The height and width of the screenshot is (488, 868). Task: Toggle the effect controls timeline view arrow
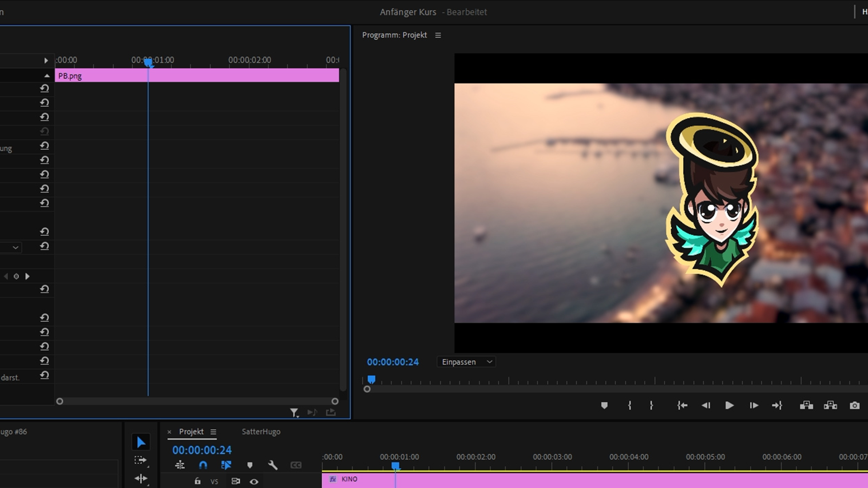coord(46,60)
